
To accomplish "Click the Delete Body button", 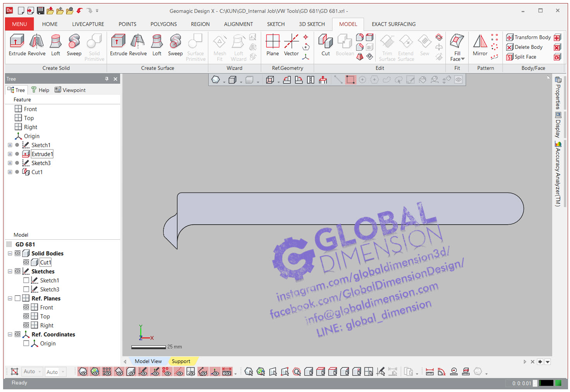I will coord(525,47).
